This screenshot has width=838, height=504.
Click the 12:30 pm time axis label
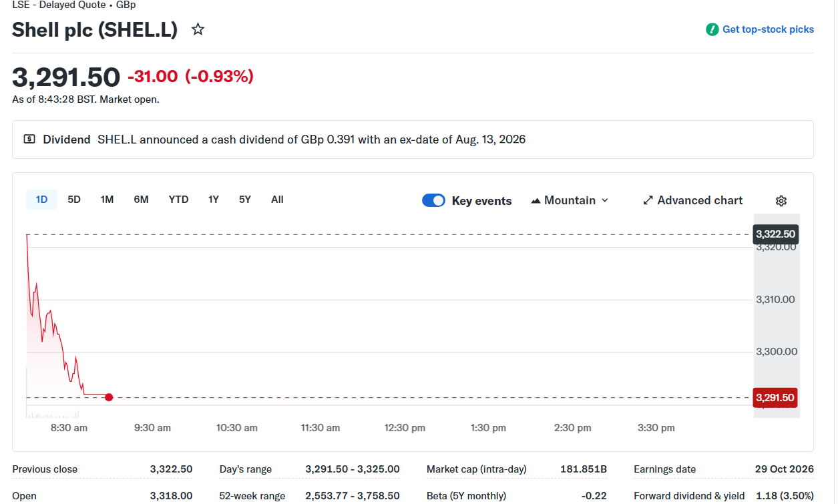point(405,428)
